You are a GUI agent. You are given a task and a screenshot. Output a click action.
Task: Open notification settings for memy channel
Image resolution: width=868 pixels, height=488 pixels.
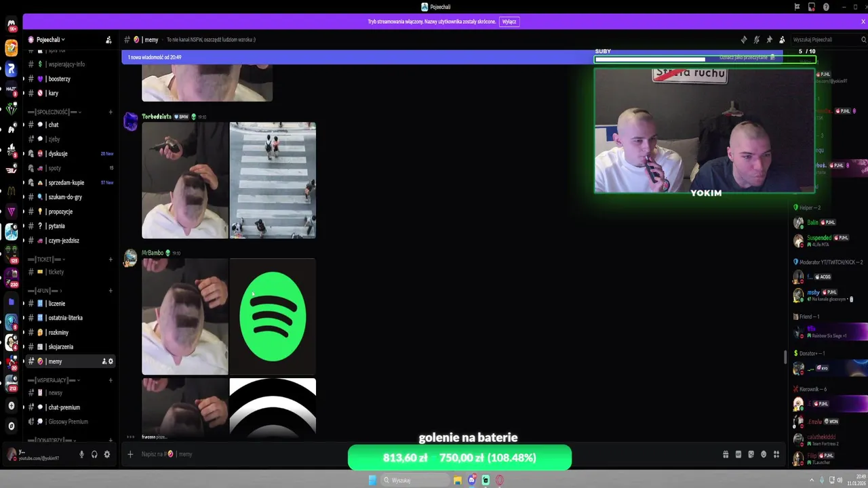(757, 40)
